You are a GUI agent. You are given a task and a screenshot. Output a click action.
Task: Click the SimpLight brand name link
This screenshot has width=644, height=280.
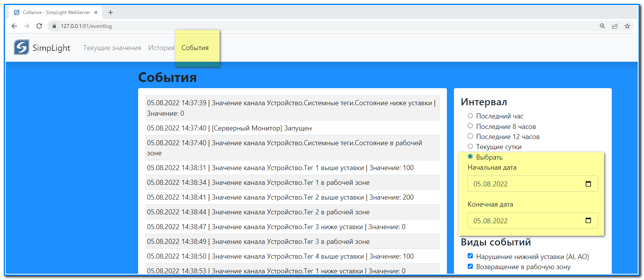point(51,48)
